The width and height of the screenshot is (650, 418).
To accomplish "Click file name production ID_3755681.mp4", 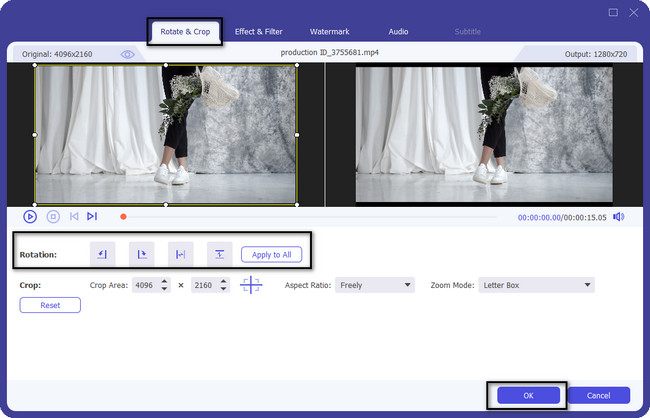I will pyautogui.click(x=330, y=53).
